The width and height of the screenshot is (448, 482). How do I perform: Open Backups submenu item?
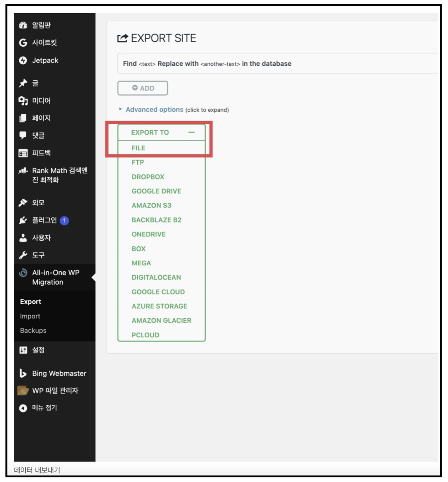tap(33, 331)
